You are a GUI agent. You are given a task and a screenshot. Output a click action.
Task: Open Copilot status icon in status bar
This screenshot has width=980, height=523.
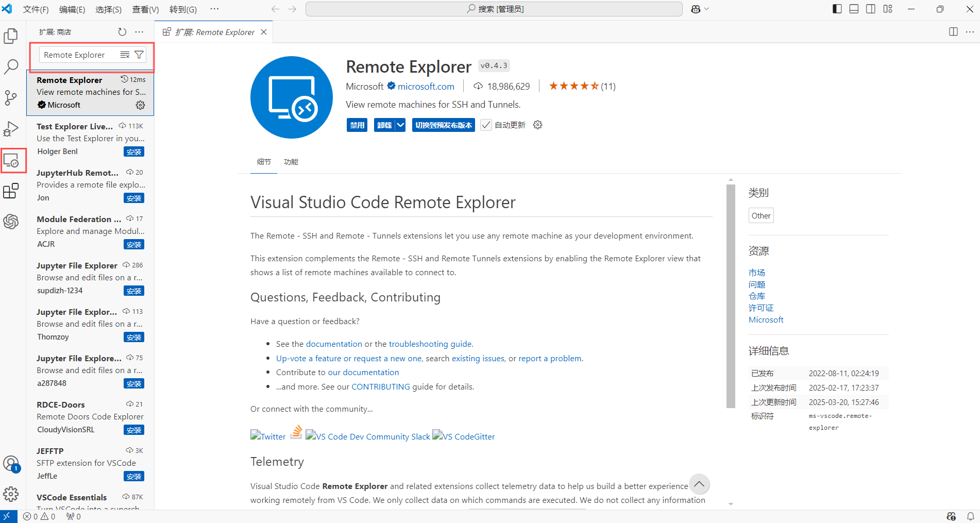951,516
